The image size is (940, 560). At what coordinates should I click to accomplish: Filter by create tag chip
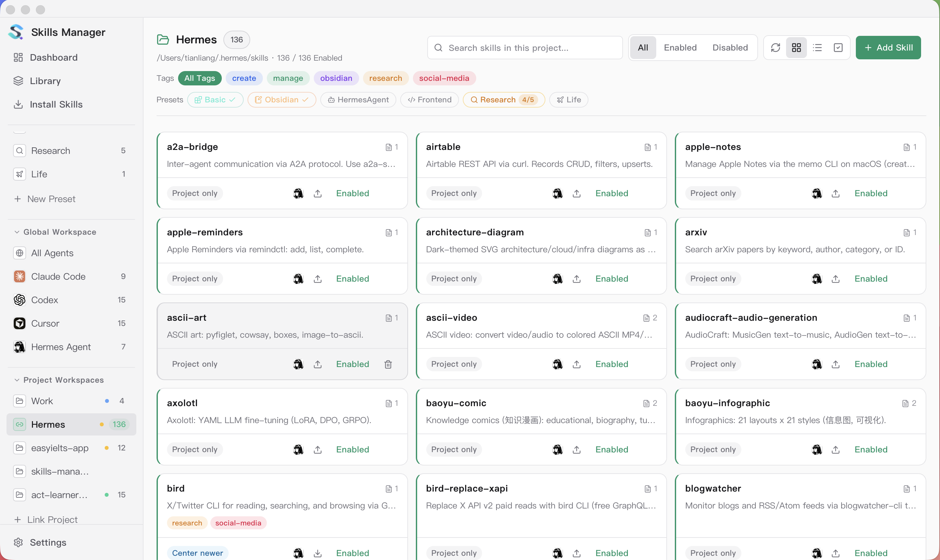pyautogui.click(x=244, y=78)
